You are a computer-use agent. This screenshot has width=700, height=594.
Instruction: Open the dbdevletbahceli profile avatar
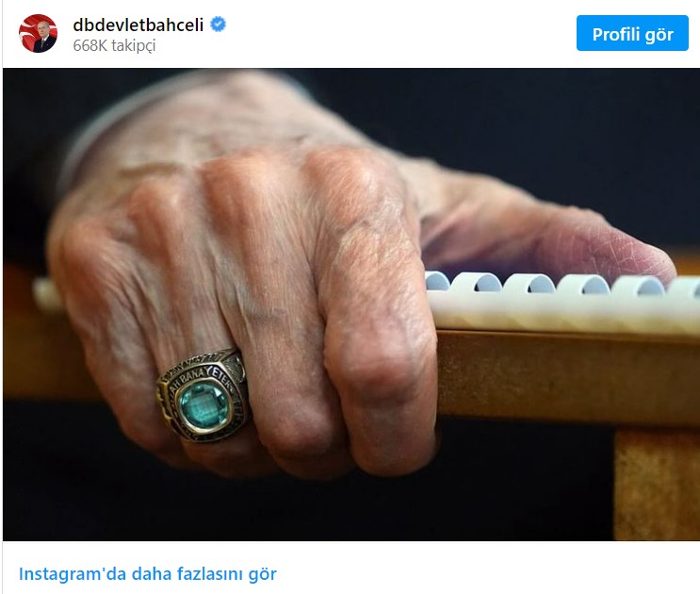coord(38,34)
